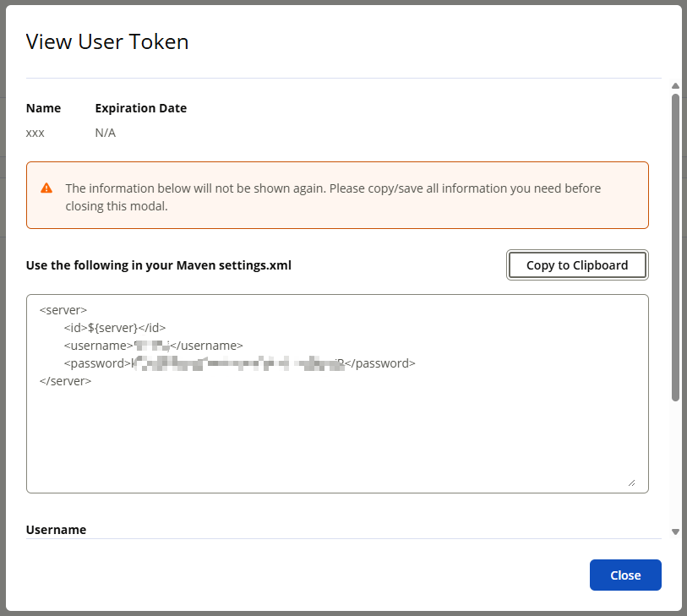This screenshot has width=687, height=616.
Task: Click the scrollbar down arrow
Action: tap(674, 532)
